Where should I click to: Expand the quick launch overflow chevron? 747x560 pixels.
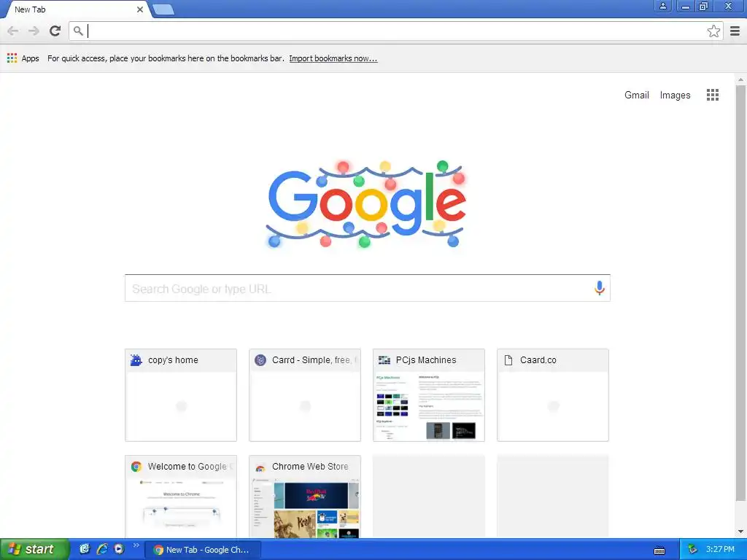coord(136,545)
